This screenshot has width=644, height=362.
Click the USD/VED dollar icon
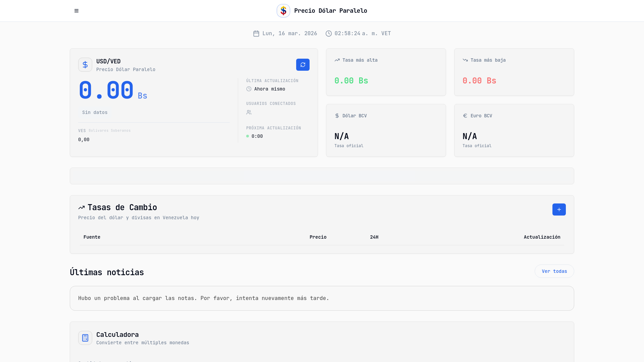[85, 65]
